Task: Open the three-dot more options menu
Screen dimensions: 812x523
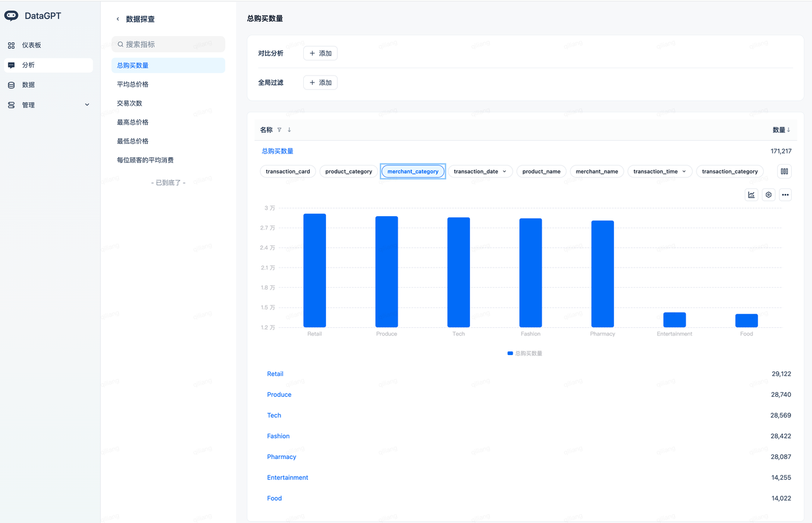Action: pos(785,195)
